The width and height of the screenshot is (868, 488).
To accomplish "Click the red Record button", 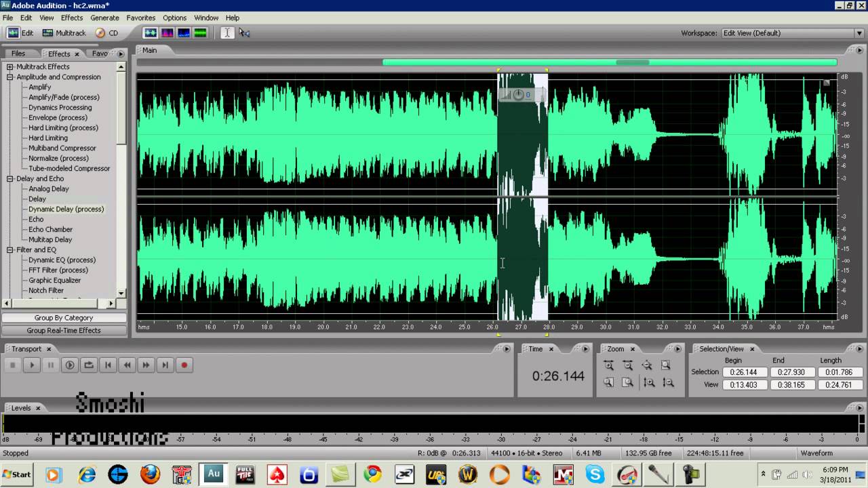I will 183,365.
